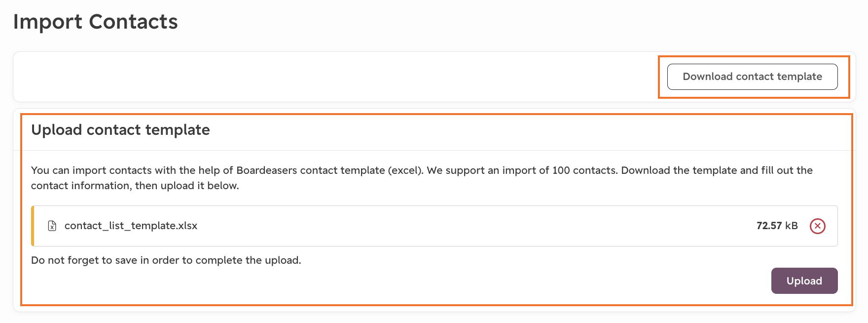The height and width of the screenshot is (323, 868).
Task: Click the 'Do not forget to save' reminder text
Action: pyautogui.click(x=166, y=260)
